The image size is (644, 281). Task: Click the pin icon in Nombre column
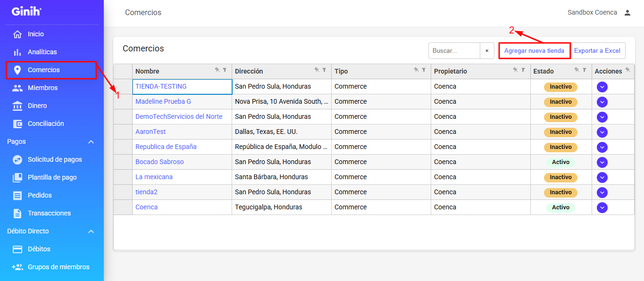coord(217,70)
